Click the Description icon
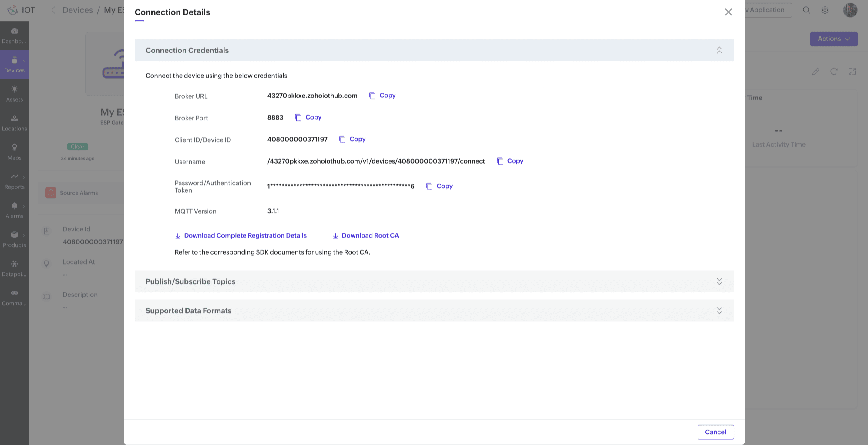The height and width of the screenshot is (445, 868). (46, 297)
